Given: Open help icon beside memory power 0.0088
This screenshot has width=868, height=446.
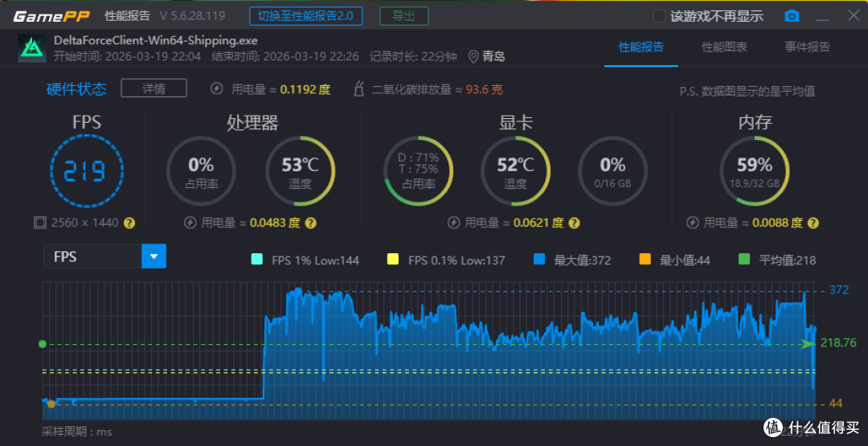Looking at the screenshot, I should 813,223.
